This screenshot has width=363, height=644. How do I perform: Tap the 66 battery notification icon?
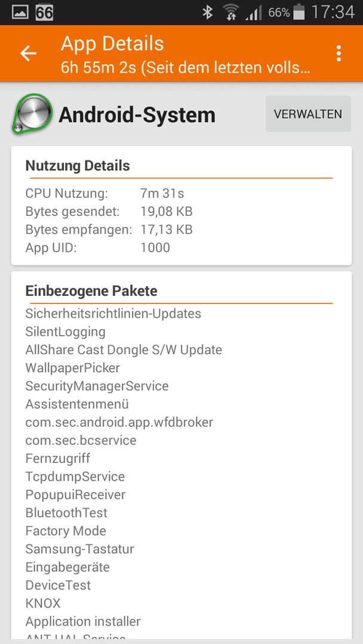tap(44, 13)
